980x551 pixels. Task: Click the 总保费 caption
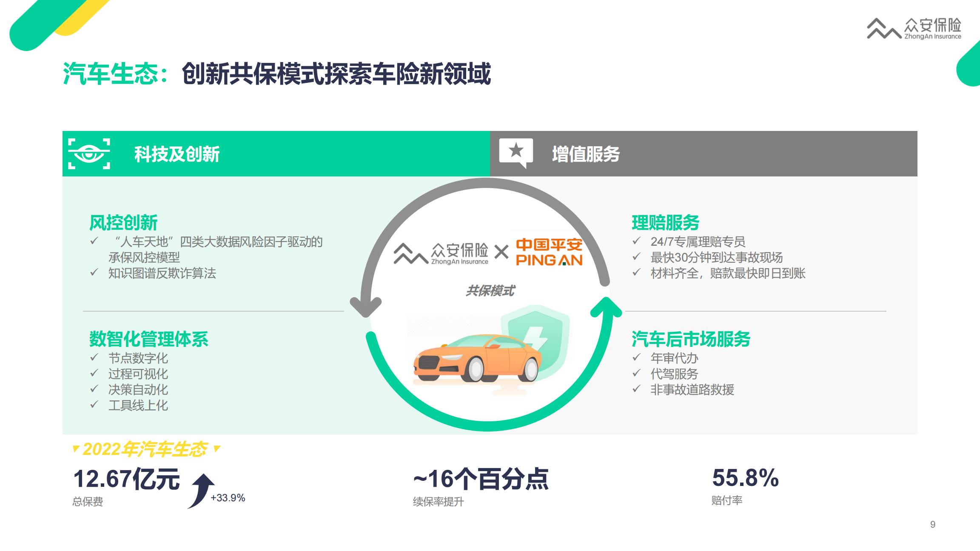pos(88,502)
